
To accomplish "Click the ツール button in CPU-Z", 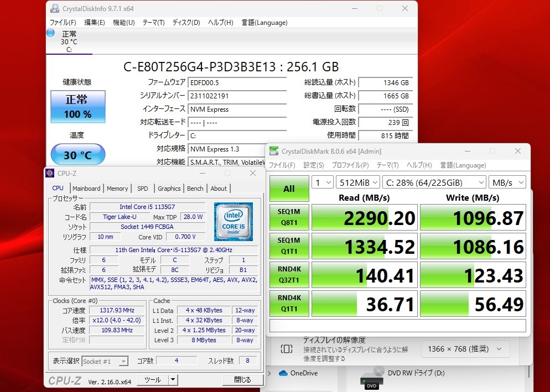I will 153,380.
